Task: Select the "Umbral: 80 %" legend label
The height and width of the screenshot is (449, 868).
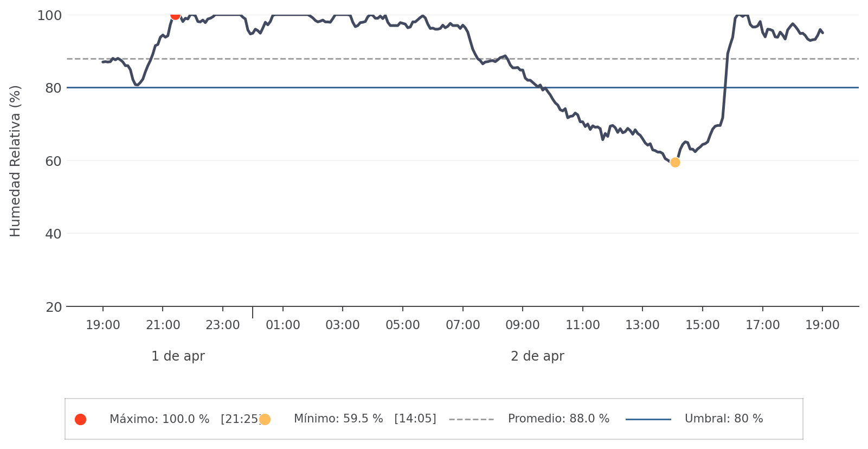Action: point(724,419)
